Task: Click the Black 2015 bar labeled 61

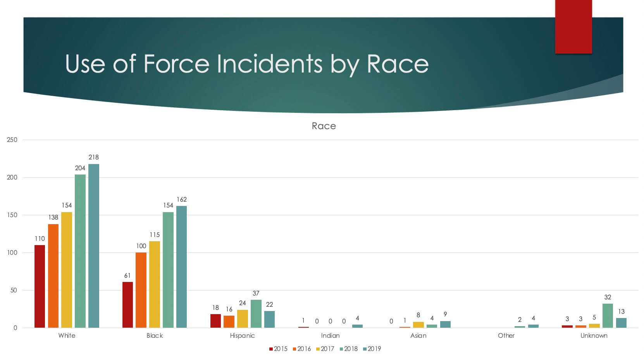Action: point(127,305)
